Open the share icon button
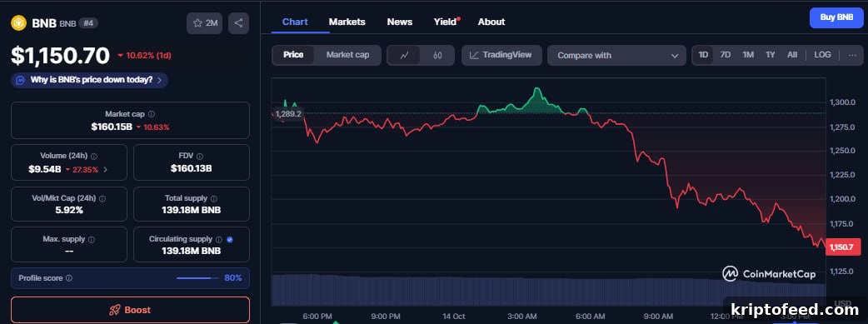This screenshot has width=868, height=324. [x=238, y=23]
